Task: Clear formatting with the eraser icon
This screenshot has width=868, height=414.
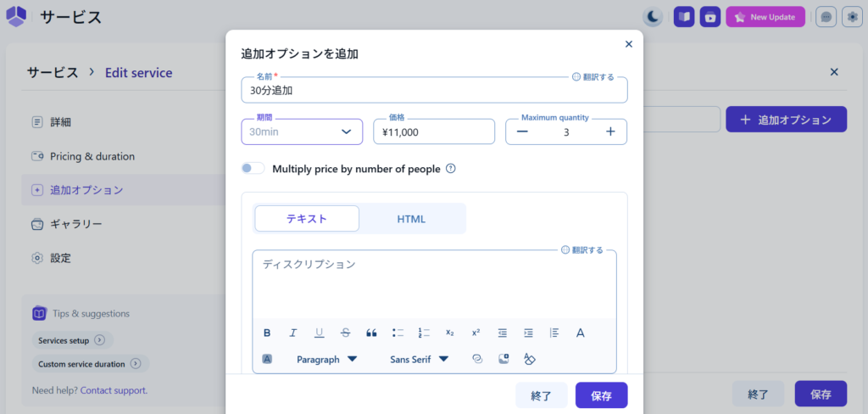Action: pyautogui.click(x=530, y=359)
